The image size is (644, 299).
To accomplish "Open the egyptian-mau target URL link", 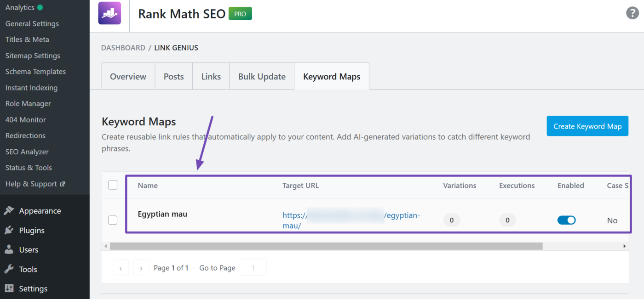I will click(x=351, y=220).
